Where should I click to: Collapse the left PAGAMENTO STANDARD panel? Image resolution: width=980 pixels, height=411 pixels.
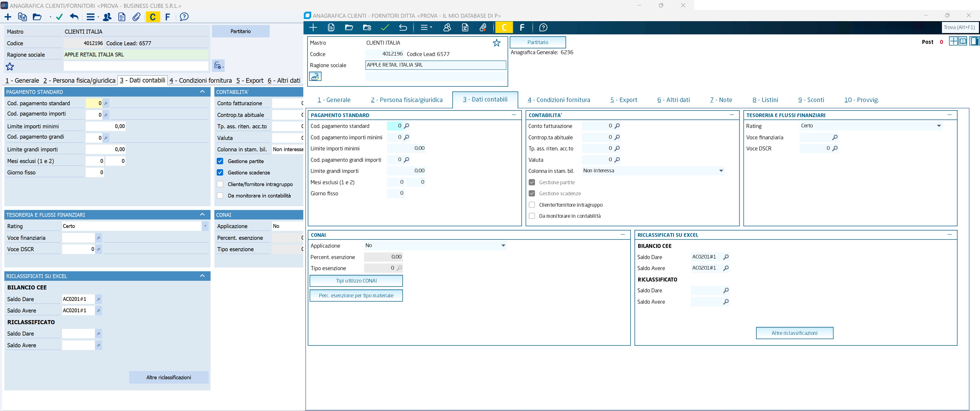202,92
